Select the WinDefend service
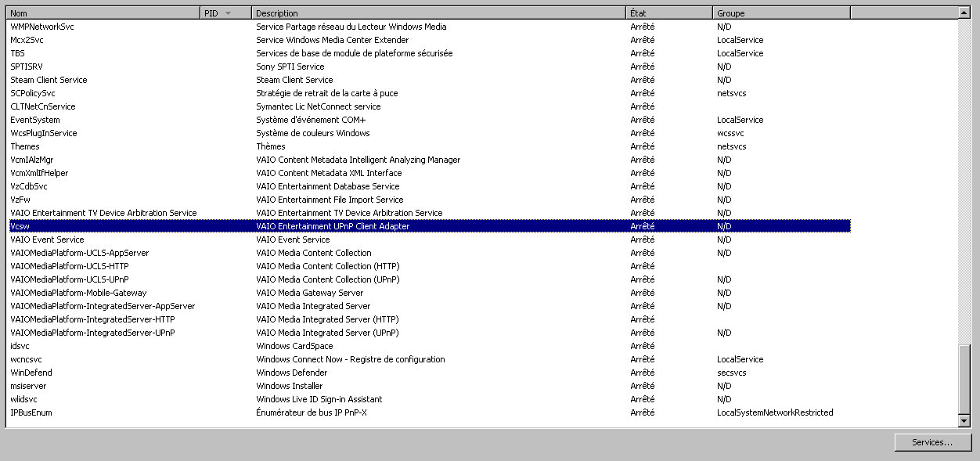980x461 pixels. click(31, 373)
